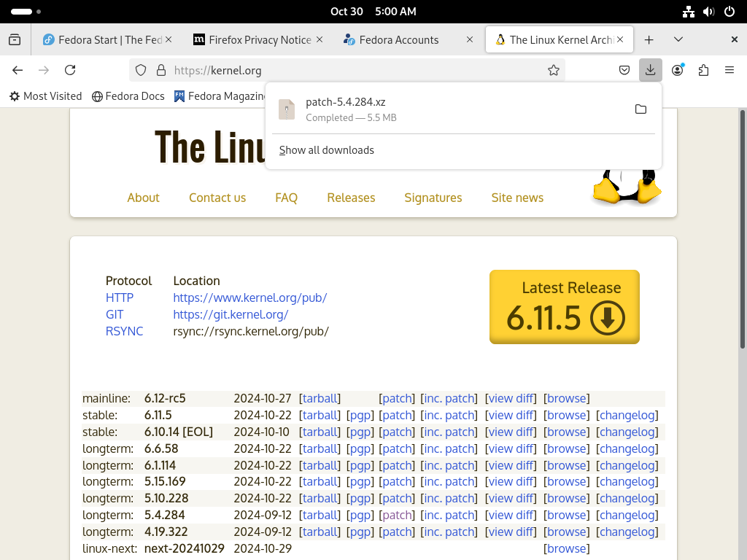Reload the current page

pos(70,71)
